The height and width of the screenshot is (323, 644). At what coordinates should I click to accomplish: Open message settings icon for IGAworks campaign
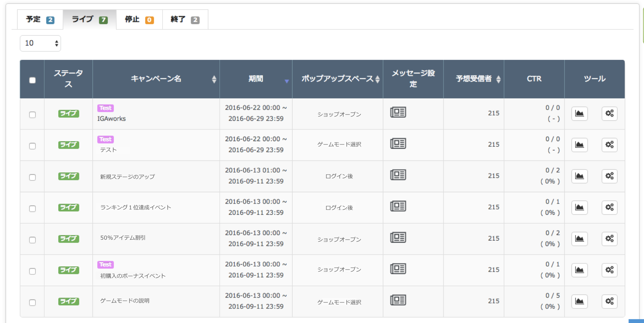pyautogui.click(x=398, y=112)
